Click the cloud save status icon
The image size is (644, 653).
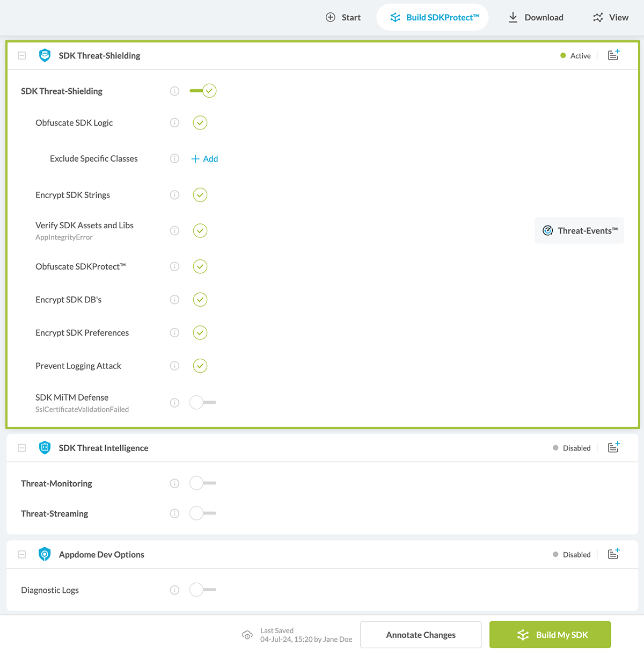tap(247, 635)
